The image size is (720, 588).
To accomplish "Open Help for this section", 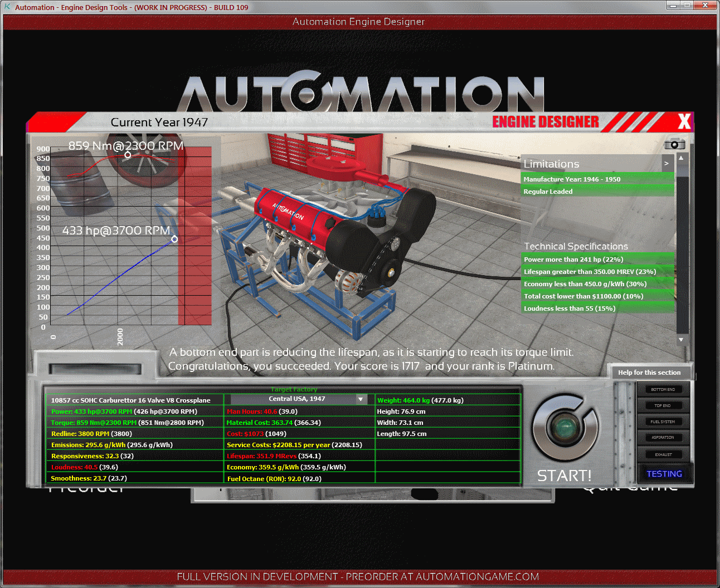I will point(649,373).
